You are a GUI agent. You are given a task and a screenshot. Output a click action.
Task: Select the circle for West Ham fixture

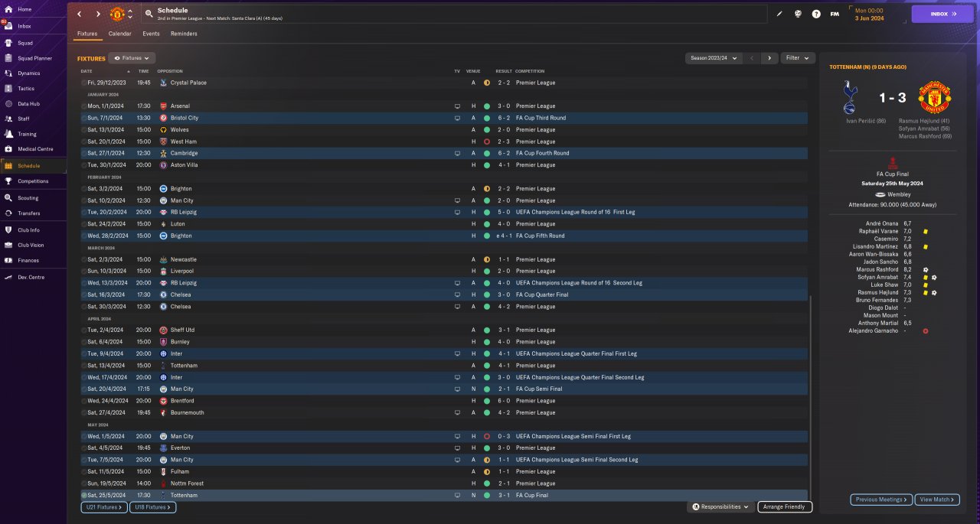pos(83,142)
